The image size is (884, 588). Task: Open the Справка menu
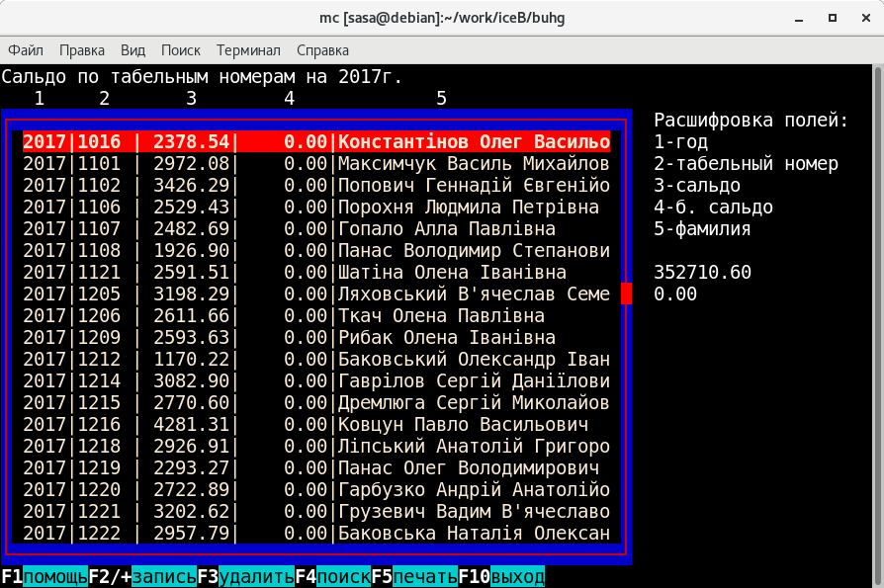322,50
